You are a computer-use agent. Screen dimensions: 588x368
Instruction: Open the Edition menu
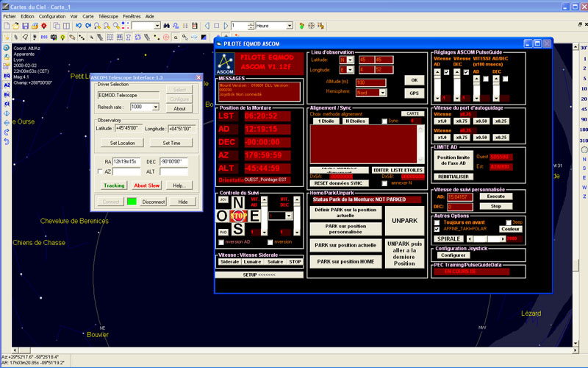click(x=27, y=16)
